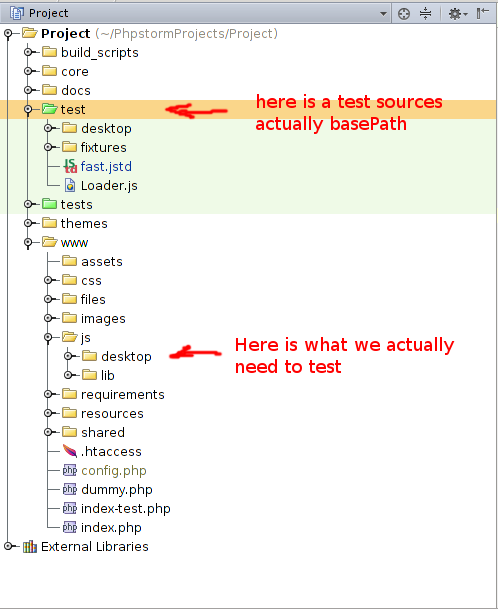Viewport: 498px width, 609px height.
Task: Click the External Libraries icon
Action: click(x=30, y=546)
